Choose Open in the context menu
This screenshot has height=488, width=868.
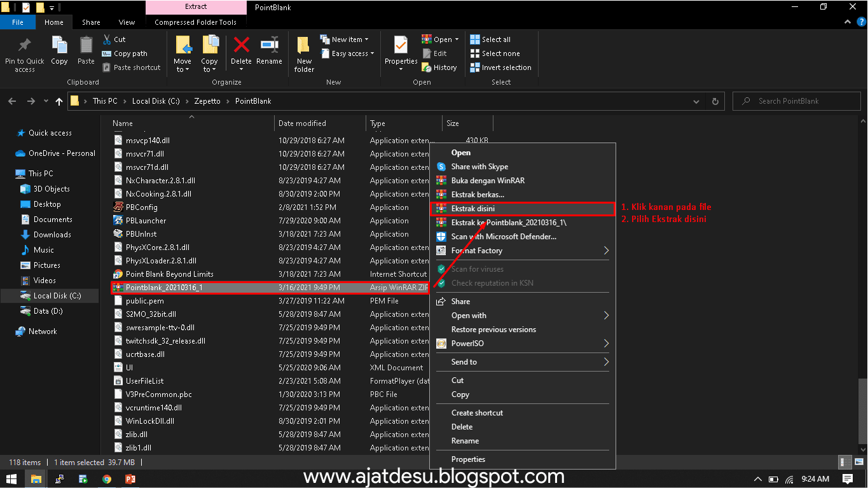pyautogui.click(x=523, y=153)
